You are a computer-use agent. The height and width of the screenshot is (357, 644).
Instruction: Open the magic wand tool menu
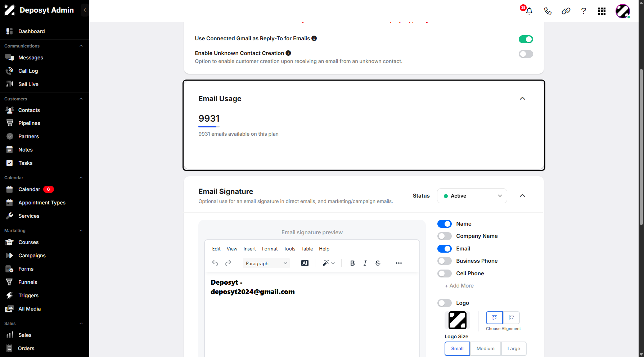coord(329,263)
